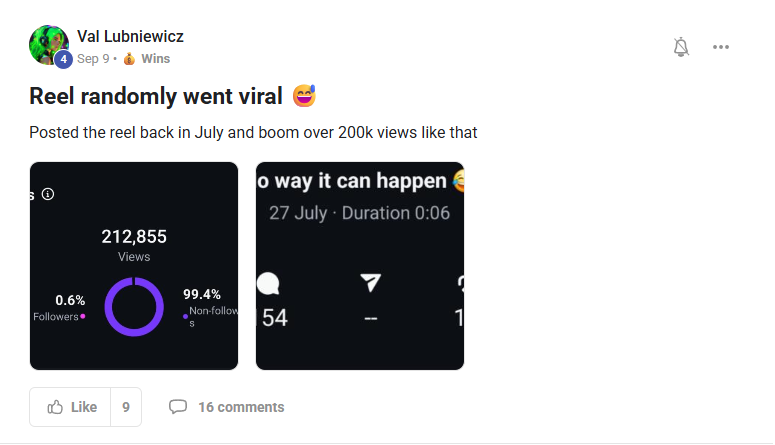Click the purple donut chart ring
Viewport: 775px width, 445px height.
pos(134,307)
